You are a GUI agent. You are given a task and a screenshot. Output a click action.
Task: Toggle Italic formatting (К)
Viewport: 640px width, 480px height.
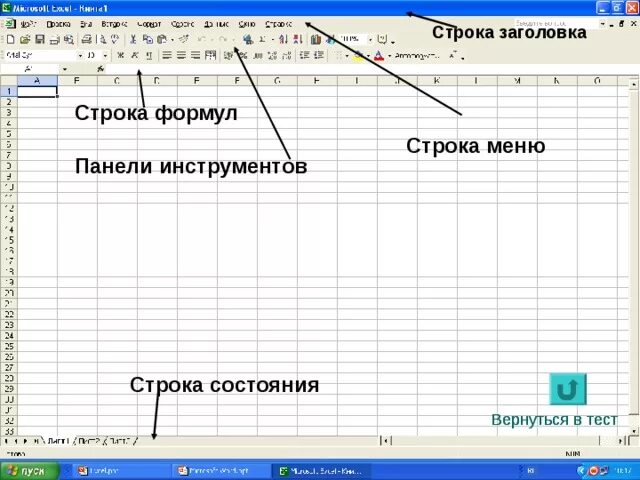[x=135, y=55]
